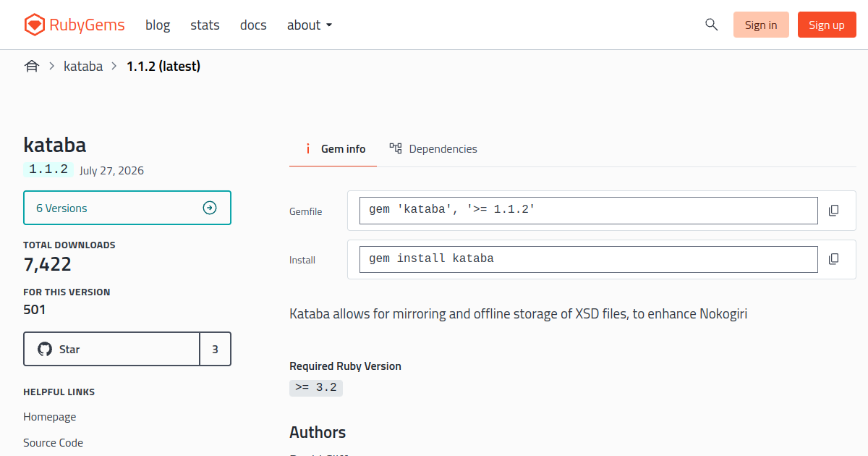Open the Homepage link

pyautogui.click(x=49, y=417)
